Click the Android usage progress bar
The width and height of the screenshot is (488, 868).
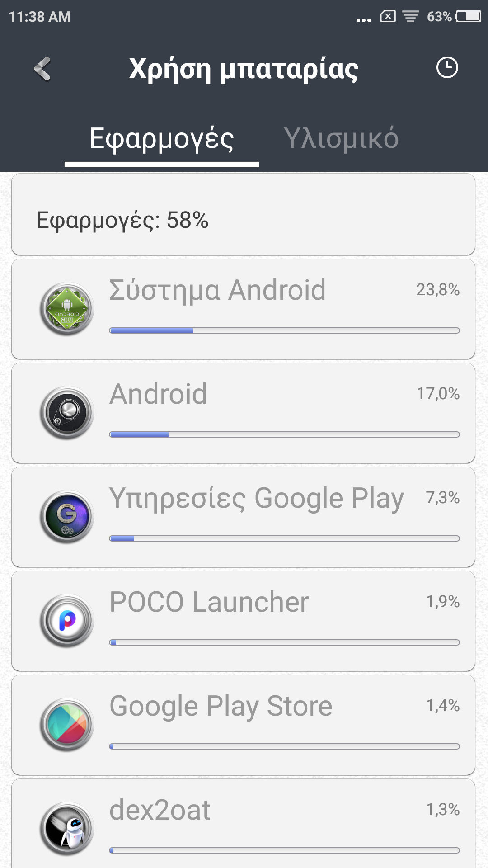(x=284, y=434)
